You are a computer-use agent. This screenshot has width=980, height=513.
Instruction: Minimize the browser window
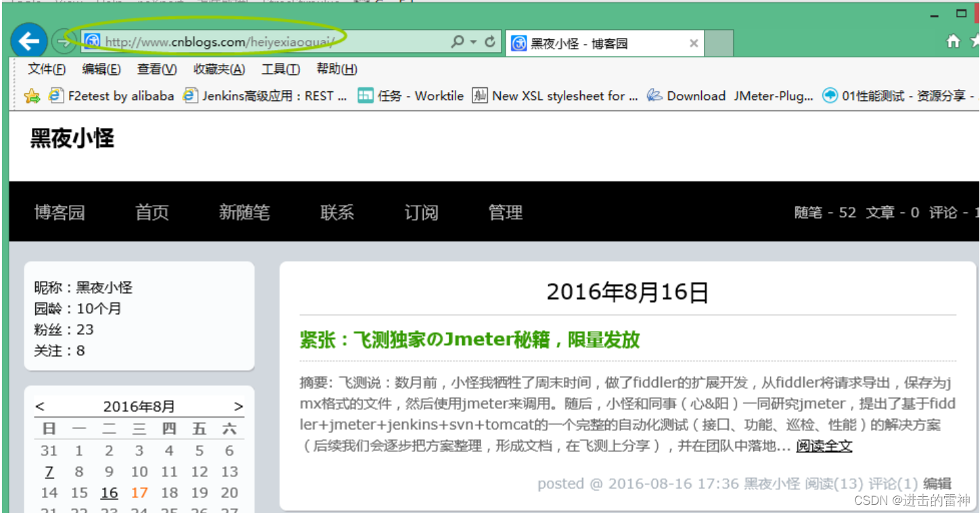pyautogui.click(x=935, y=14)
